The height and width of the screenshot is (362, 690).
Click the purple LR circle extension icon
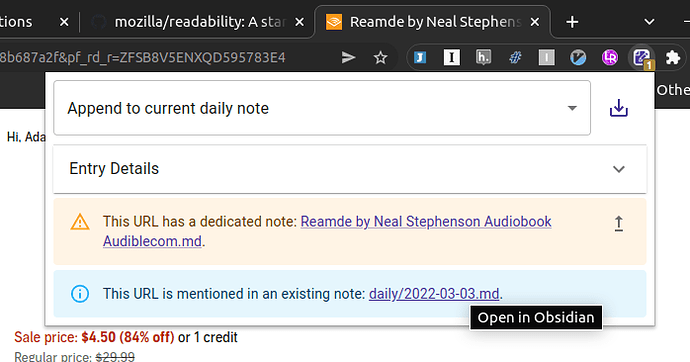[x=609, y=58]
